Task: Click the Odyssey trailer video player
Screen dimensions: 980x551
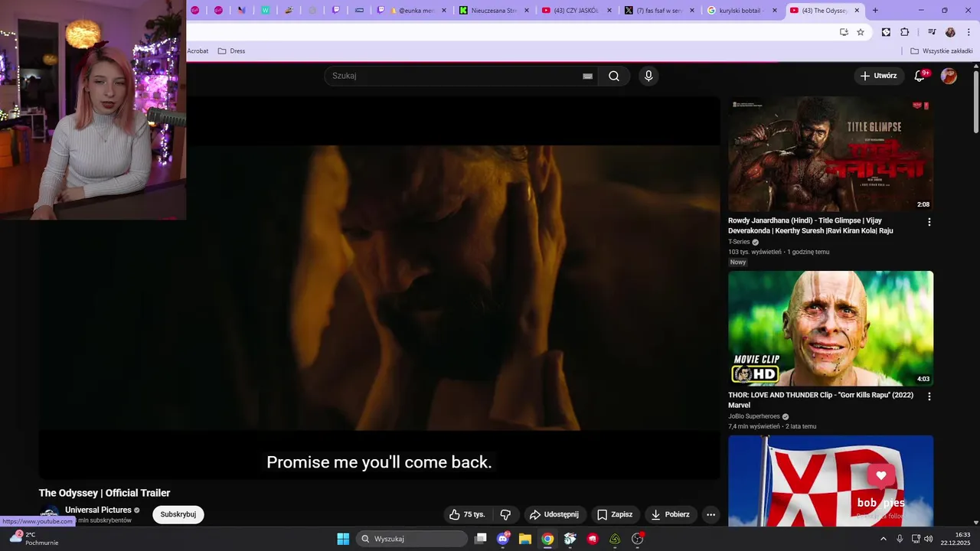Action: point(380,288)
